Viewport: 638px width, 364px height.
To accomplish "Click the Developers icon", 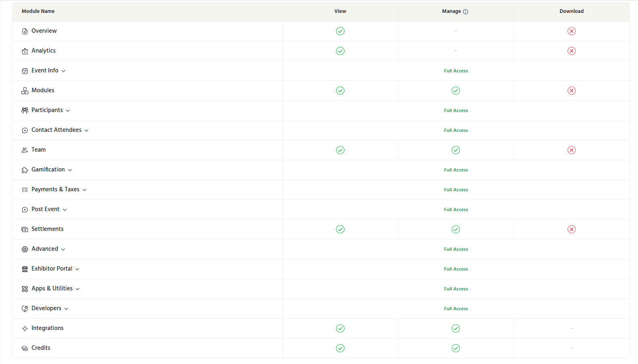I will [x=25, y=309].
